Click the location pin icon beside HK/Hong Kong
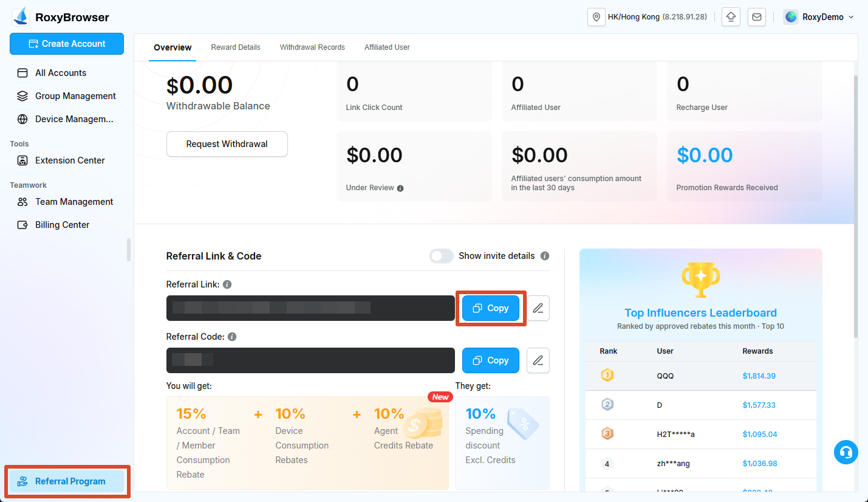 pos(596,17)
